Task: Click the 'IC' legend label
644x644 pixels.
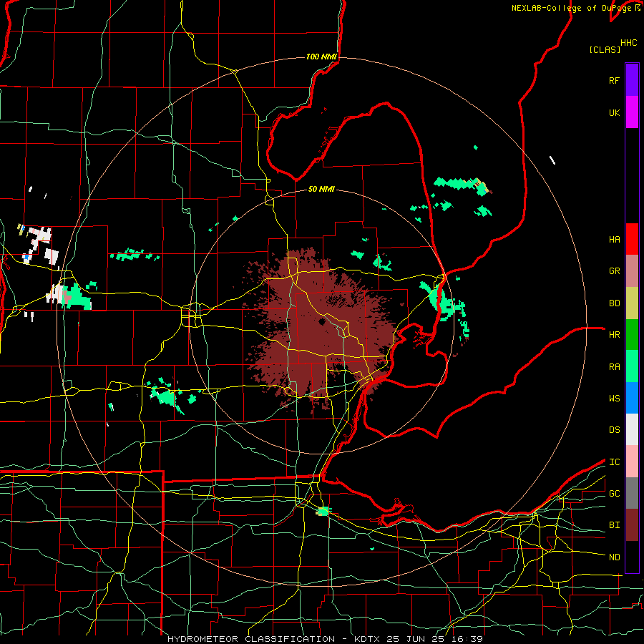Action: click(614, 462)
